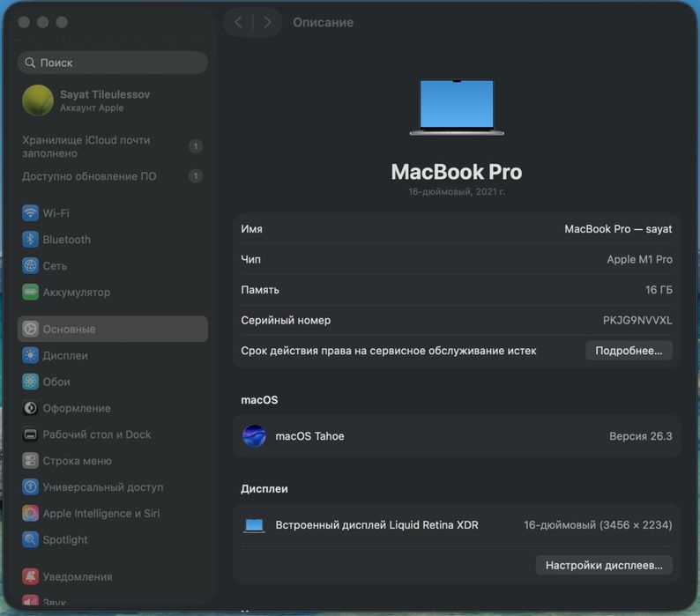Open the Строка меню icon
Image resolution: width=700 pixels, height=616 pixels.
(30, 461)
